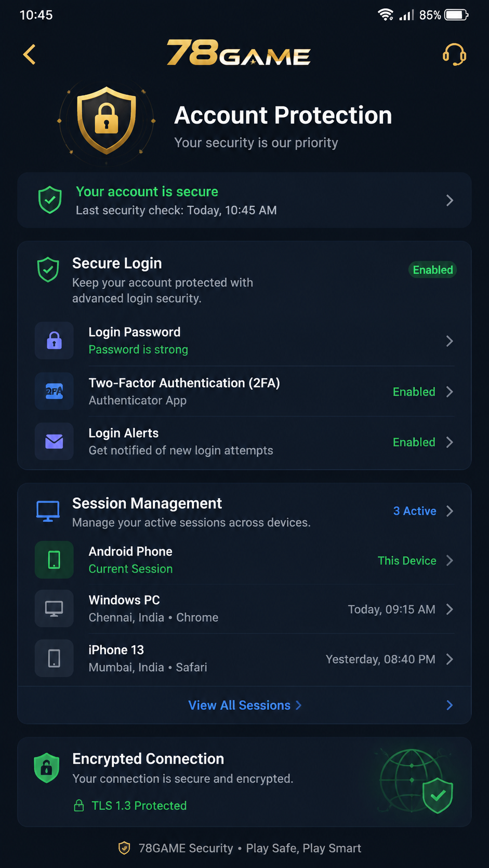Toggle Two-Factor Authentication Enabled status
This screenshot has width=489, height=868.
click(414, 392)
